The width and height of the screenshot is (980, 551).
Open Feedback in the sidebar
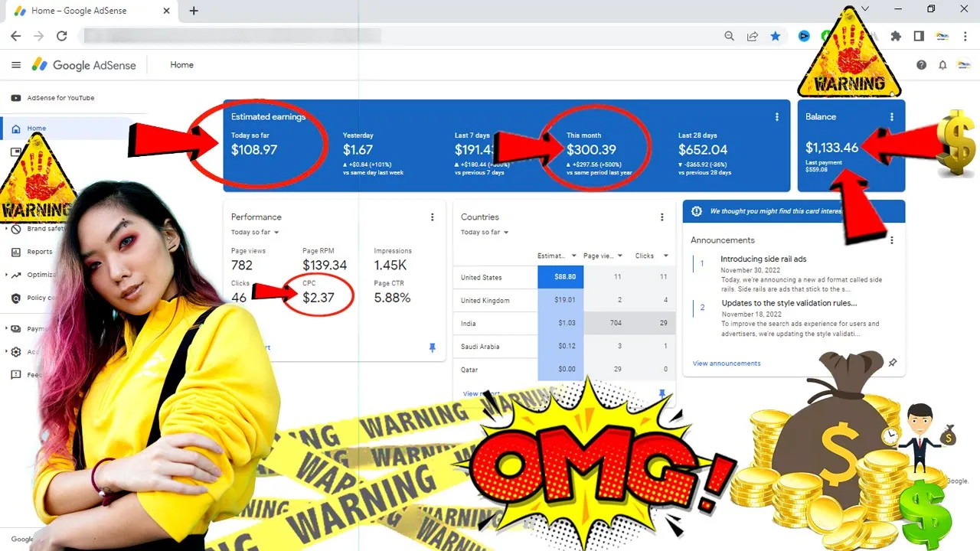click(x=26, y=375)
